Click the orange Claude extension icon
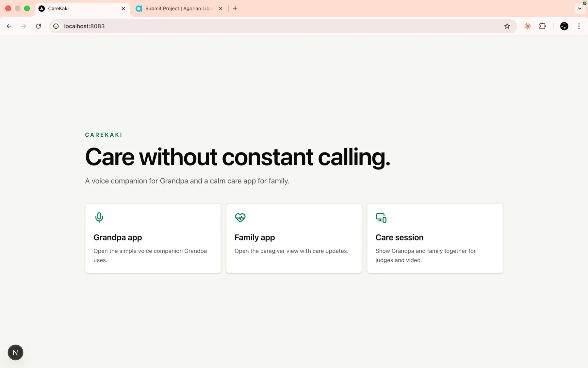The image size is (588, 368). tap(528, 26)
